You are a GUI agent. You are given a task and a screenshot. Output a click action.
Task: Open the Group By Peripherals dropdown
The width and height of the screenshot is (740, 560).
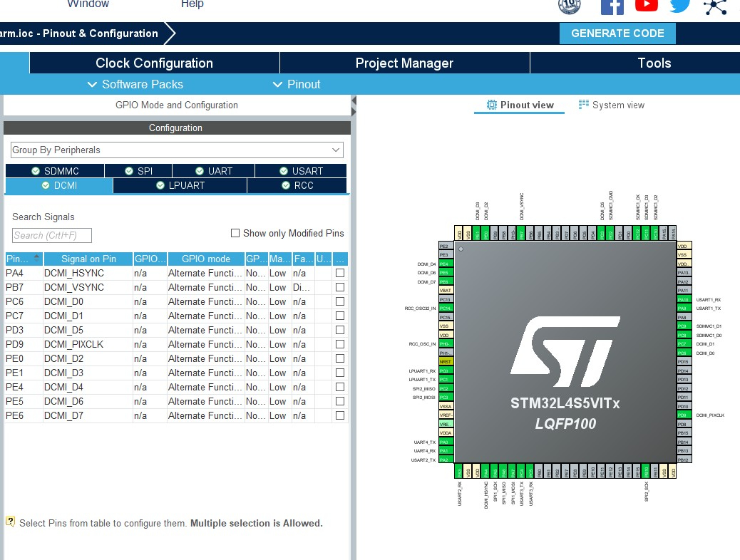(177, 150)
